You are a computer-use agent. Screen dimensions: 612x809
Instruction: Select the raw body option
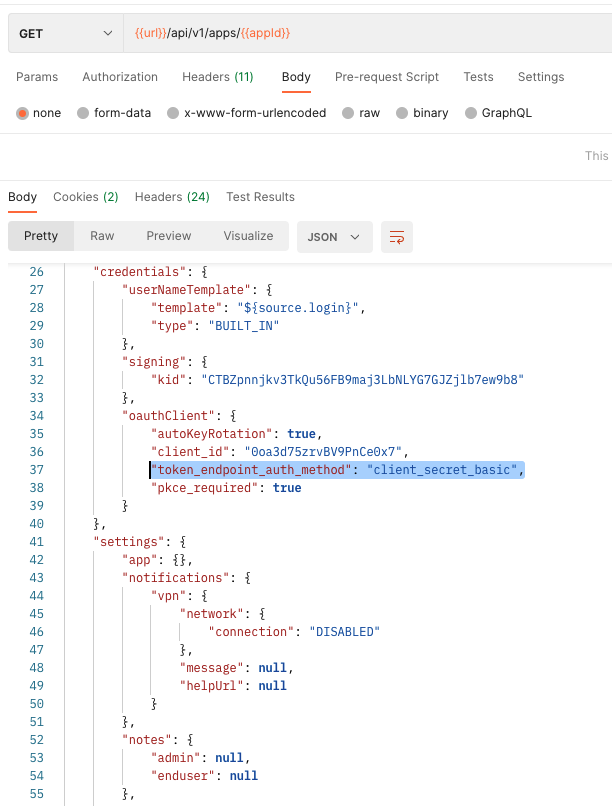tap(349, 113)
